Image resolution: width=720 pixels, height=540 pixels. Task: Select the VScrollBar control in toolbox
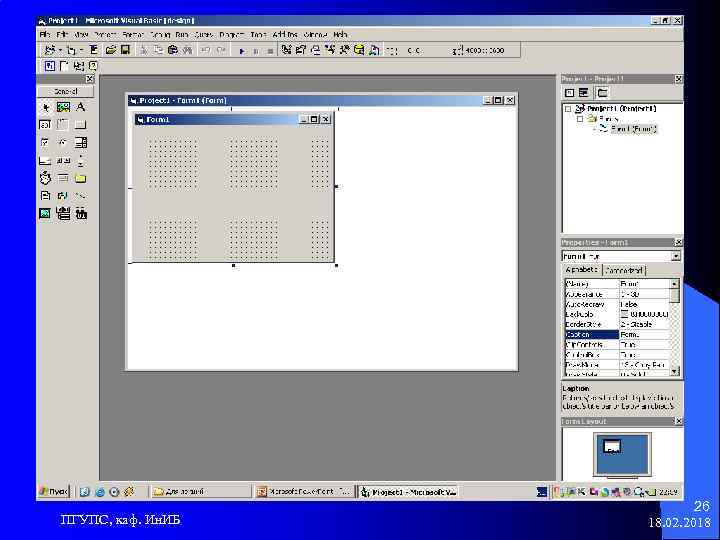click(x=81, y=161)
